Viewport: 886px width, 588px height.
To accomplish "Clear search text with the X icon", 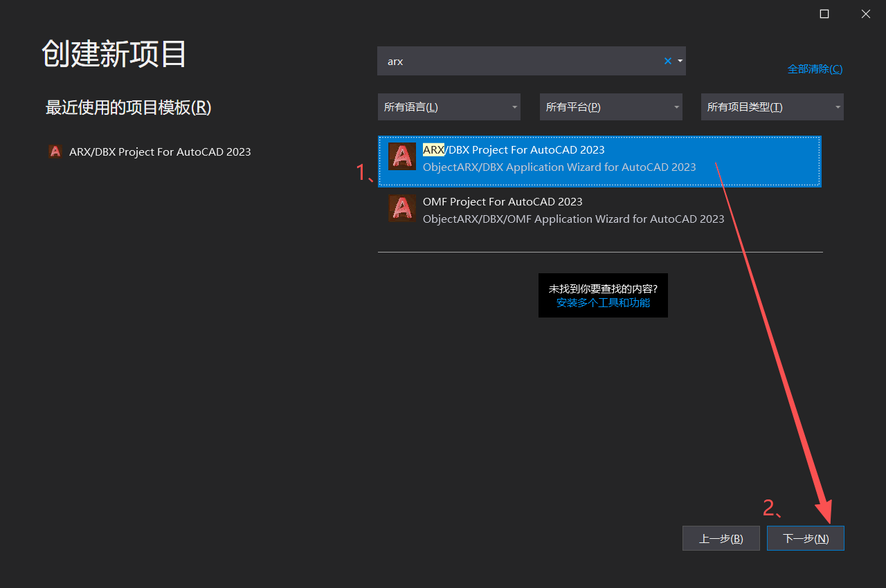I will click(668, 61).
